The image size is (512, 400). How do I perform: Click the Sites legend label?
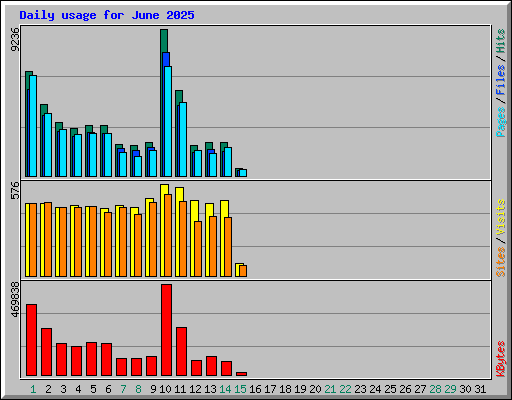(500, 262)
